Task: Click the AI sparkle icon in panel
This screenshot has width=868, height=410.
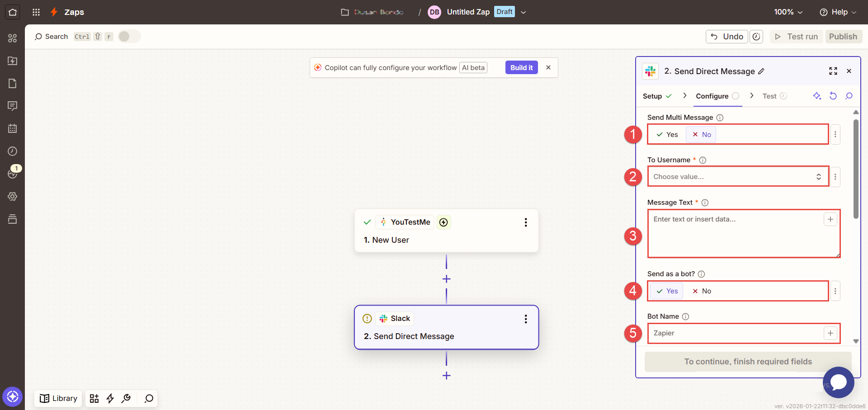Action: (817, 96)
